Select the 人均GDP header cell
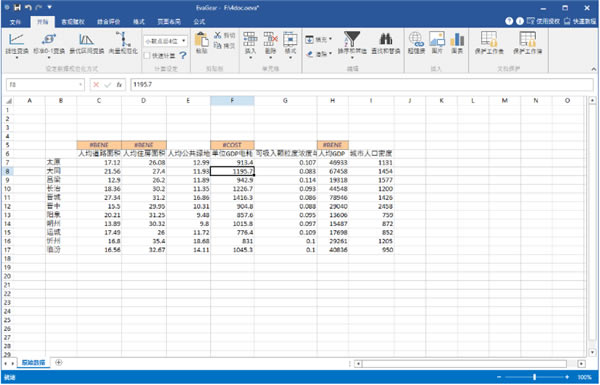This screenshot has width=600, height=385. point(333,153)
